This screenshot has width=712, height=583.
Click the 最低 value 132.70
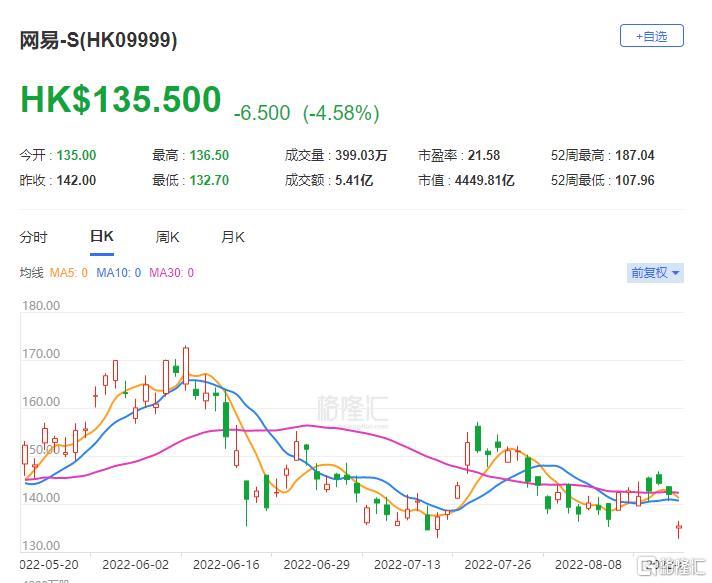tap(209, 180)
